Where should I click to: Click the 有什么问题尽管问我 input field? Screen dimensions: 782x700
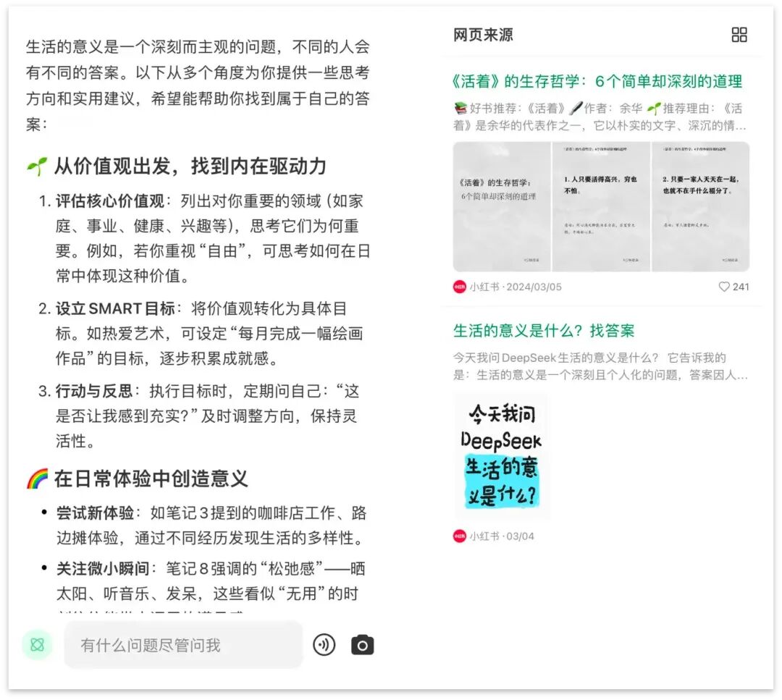[x=183, y=645]
